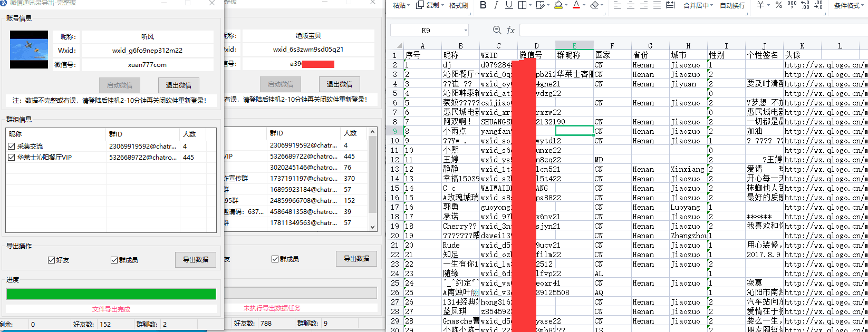Screen dimensions: 868x332
Task: Click the cell borders icon
Action: 522,5
